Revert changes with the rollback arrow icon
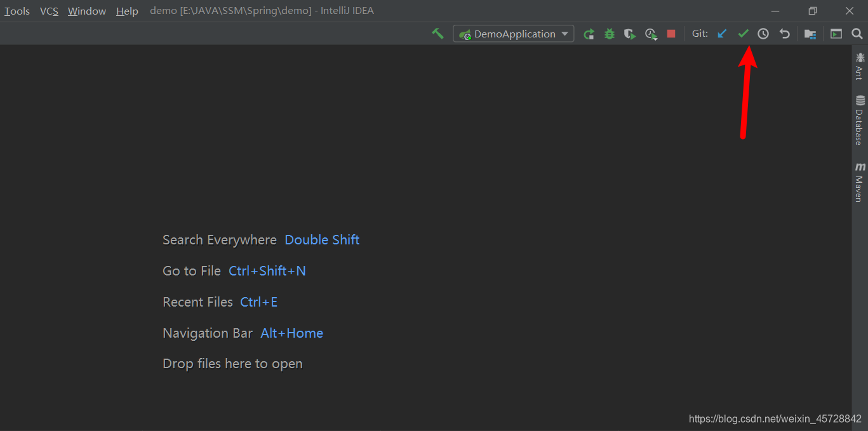 [x=785, y=34]
